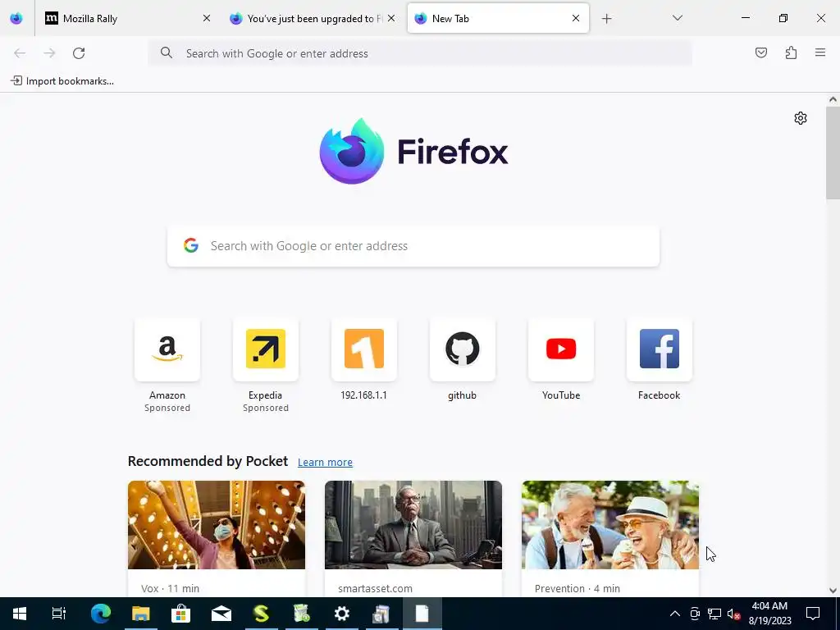
Task: Close the New Tab tab
Action: pos(575,18)
